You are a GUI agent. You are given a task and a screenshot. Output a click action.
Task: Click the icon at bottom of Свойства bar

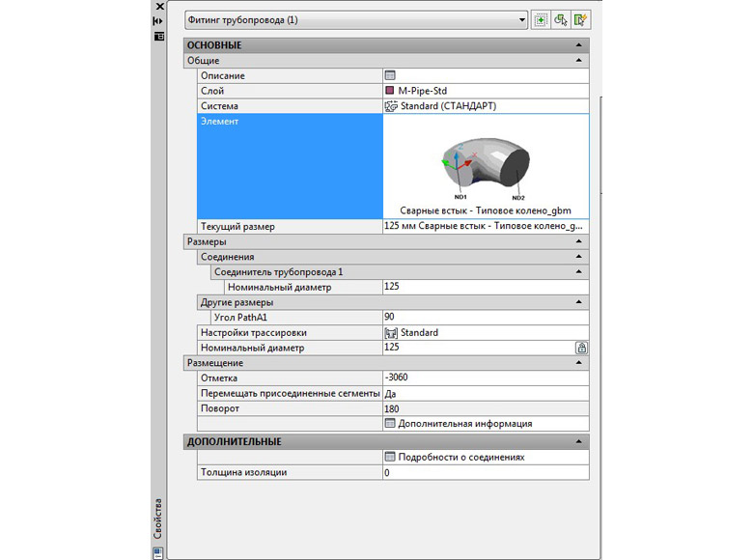158,553
